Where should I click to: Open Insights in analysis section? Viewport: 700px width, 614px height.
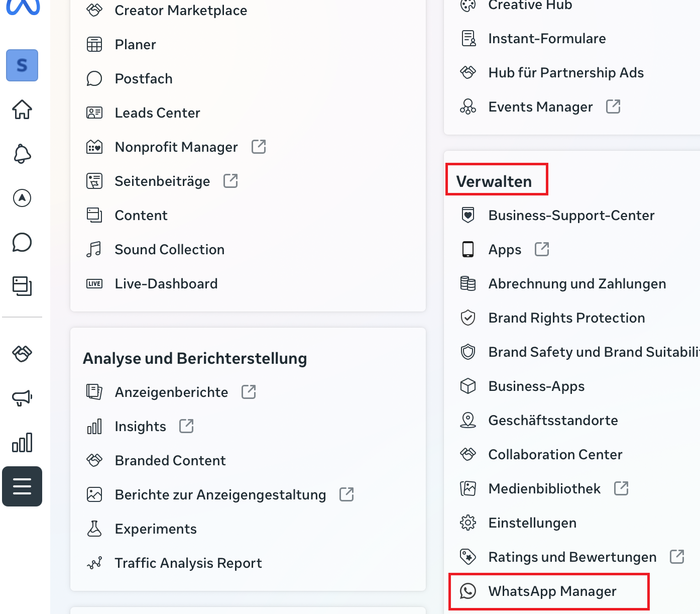coord(140,426)
